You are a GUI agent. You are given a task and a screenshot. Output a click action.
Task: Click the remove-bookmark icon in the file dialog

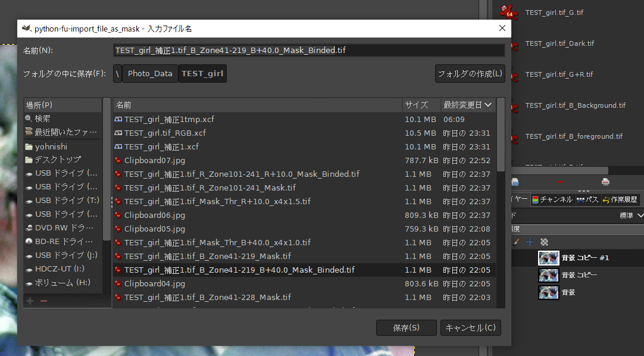tap(43, 301)
